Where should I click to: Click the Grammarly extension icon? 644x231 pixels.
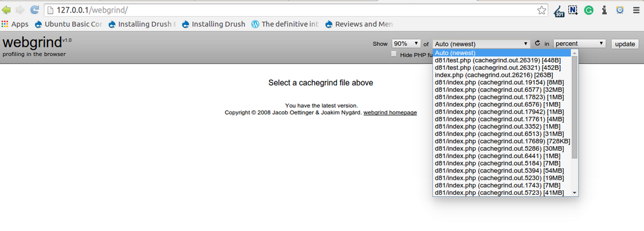[588, 10]
